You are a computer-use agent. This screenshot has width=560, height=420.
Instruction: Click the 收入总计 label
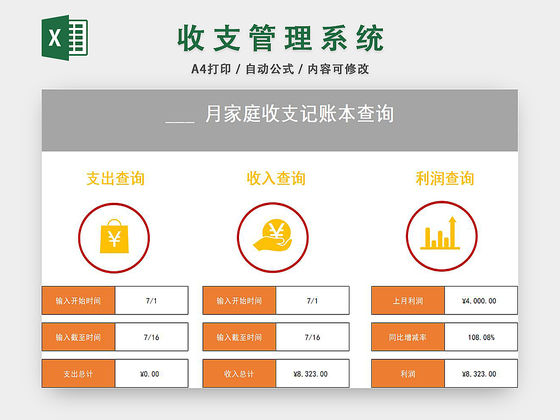[239, 374]
